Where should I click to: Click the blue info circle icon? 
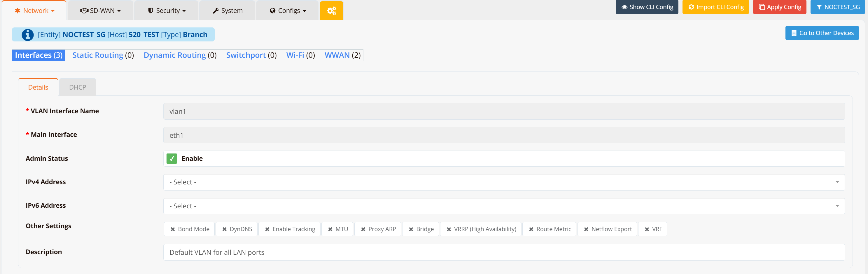tap(28, 35)
